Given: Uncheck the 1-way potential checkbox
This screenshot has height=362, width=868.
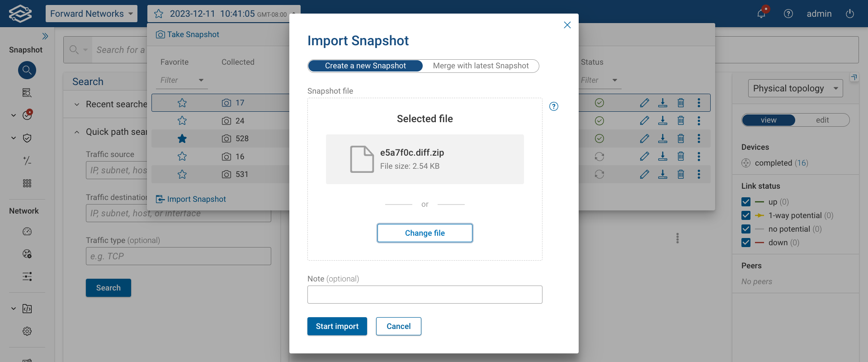Looking at the screenshot, I should pos(746,215).
